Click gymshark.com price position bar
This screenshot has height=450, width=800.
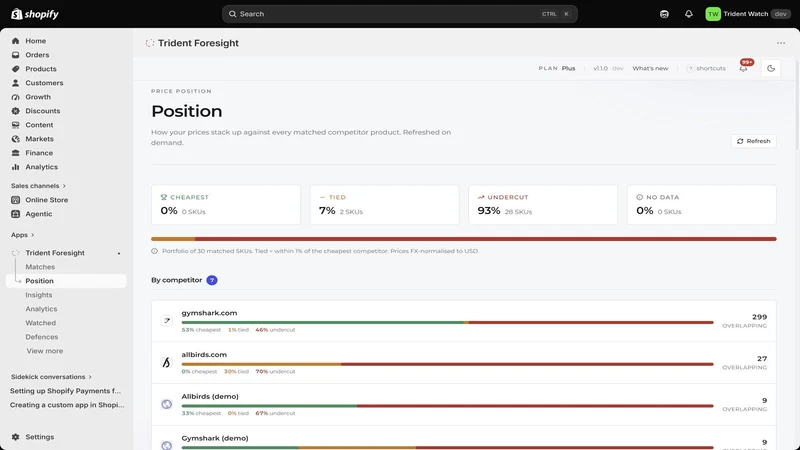pyautogui.click(x=447, y=322)
